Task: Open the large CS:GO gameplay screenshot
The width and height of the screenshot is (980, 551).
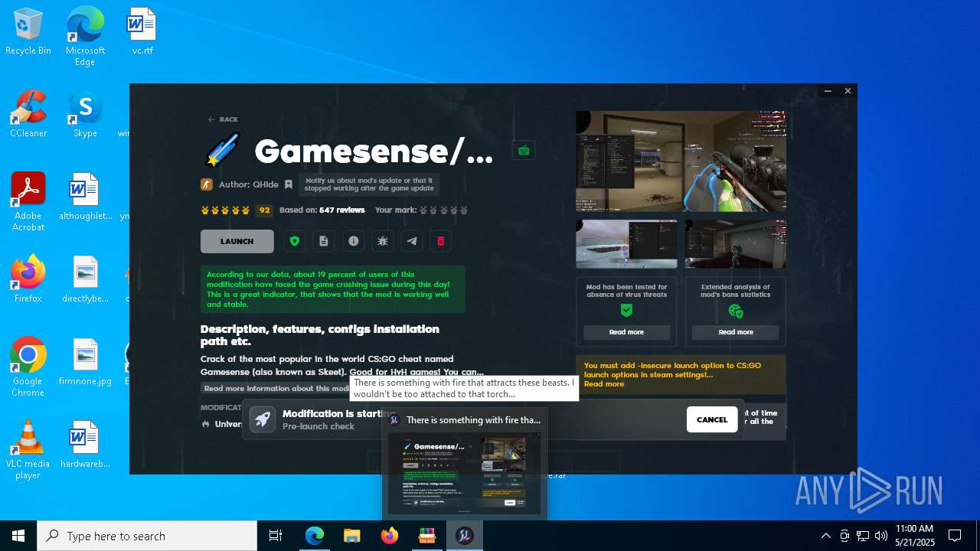Action: 681,161
